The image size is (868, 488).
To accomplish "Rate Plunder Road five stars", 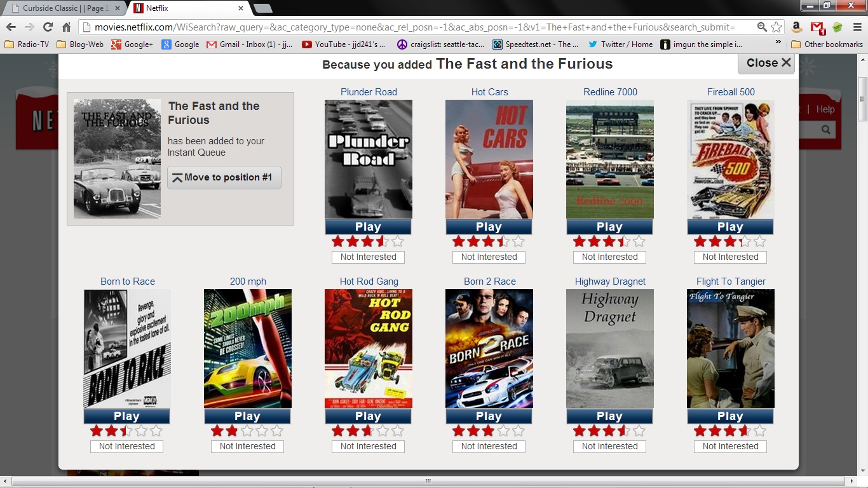I will pyautogui.click(x=398, y=241).
